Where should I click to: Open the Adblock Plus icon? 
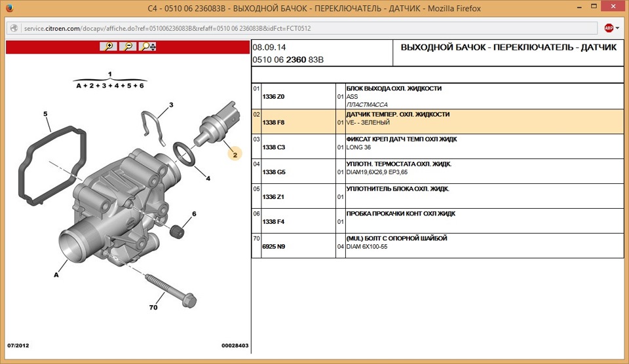(x=609, y=28)
